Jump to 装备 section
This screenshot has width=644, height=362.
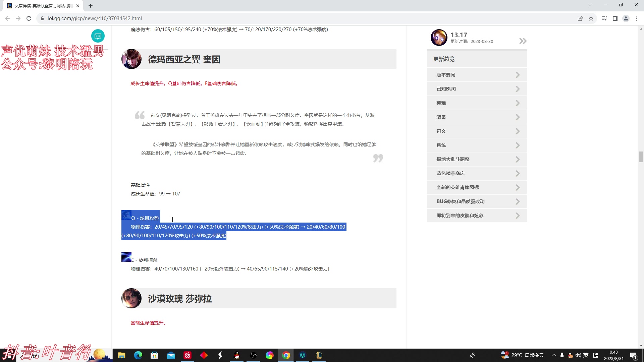pos(477,117)
